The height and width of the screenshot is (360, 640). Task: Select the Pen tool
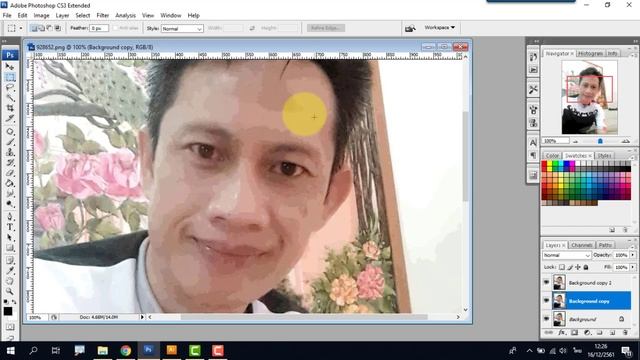tap(10, 217)
